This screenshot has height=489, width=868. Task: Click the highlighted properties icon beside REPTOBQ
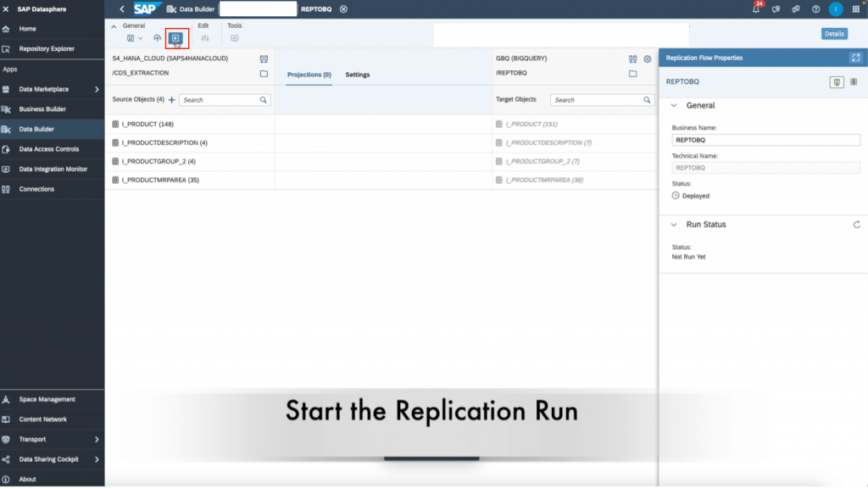(x=837, y=82)
